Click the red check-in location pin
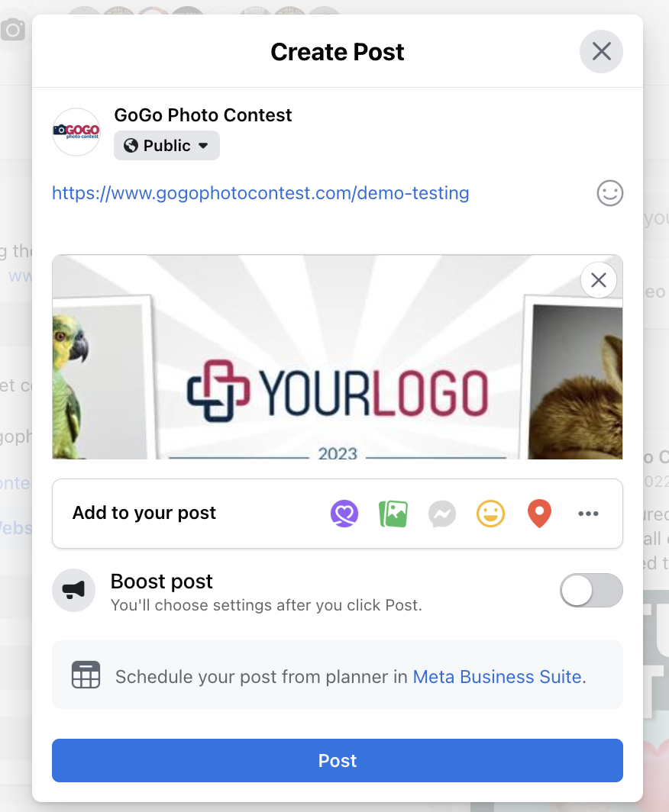The height and width of the screenshot is (812, 669). click(539, 514)
